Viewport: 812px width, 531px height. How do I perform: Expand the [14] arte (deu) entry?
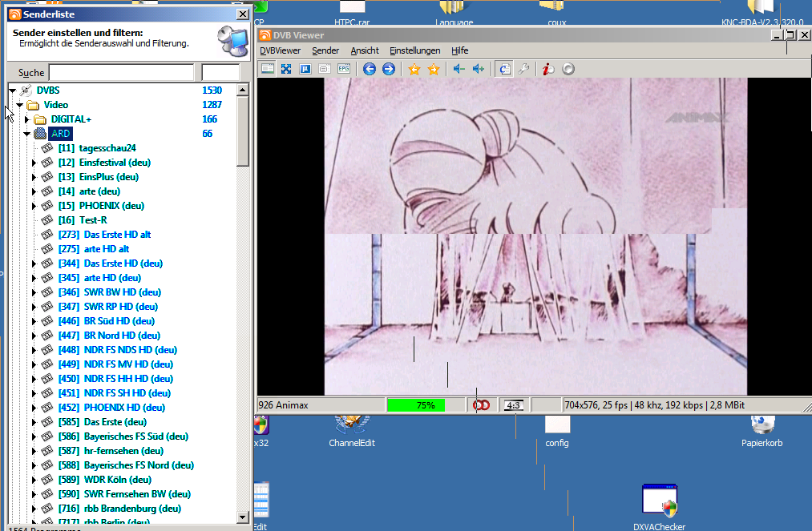click(34, 191)
